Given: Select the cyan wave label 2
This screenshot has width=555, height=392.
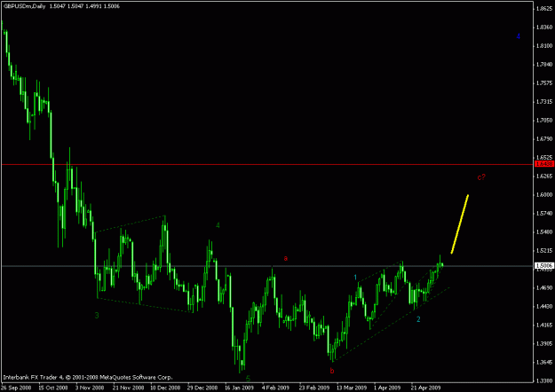Looking at the screenshot, I should coord(418,319).
